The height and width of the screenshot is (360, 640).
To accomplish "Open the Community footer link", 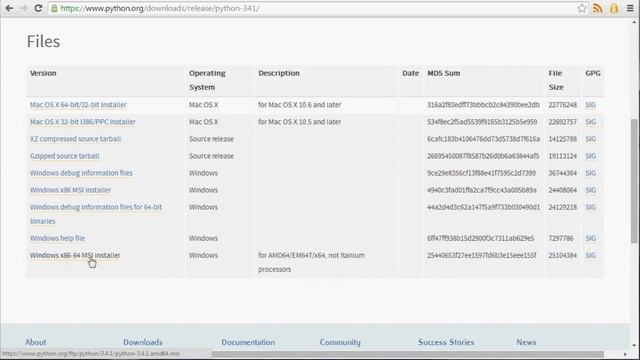I will pos(340,342).
